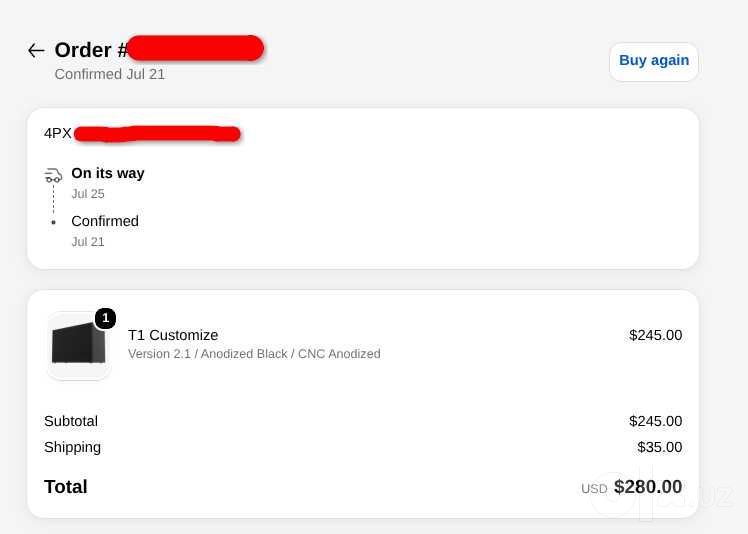Click the delivery truck icon

53,175
